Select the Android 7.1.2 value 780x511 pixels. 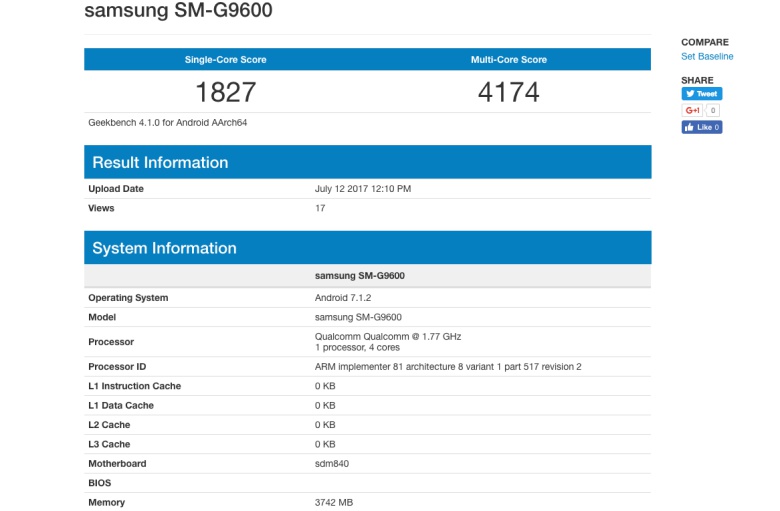point(343,298)
